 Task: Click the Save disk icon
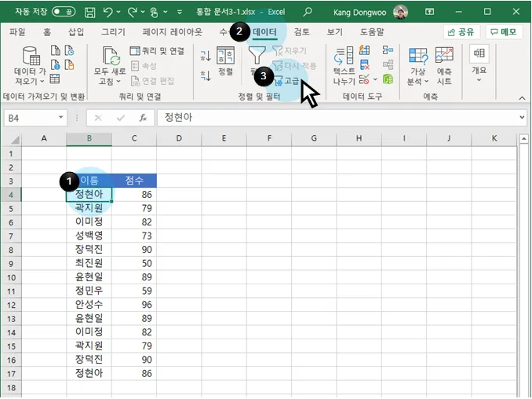(x=90, y=13)
